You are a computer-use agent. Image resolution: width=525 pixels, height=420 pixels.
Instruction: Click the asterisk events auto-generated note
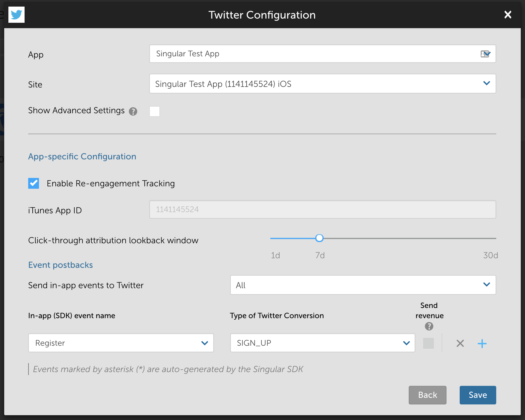click(168, 369)
